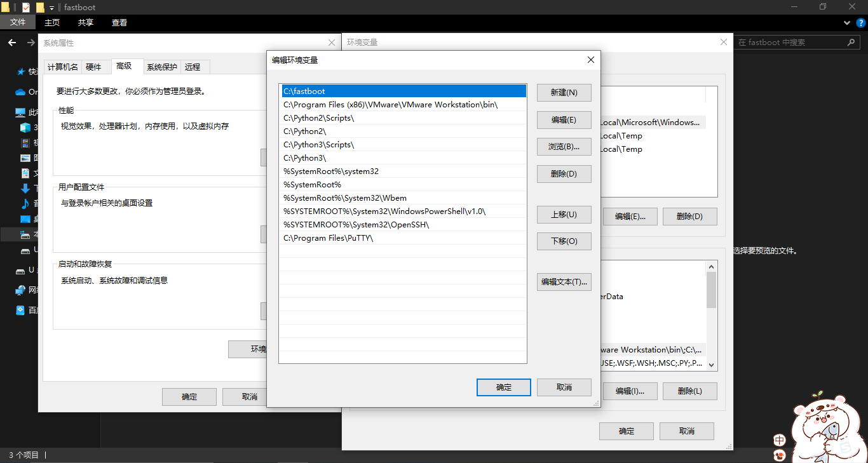Viewport: 868px width, 463px height.
Task: Select the C:\Python3\Scripts\ path entry
Action: click(403, 145)
